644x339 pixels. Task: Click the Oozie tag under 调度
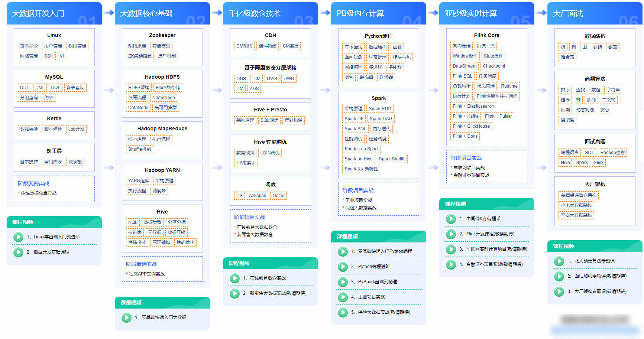(278, 196)
